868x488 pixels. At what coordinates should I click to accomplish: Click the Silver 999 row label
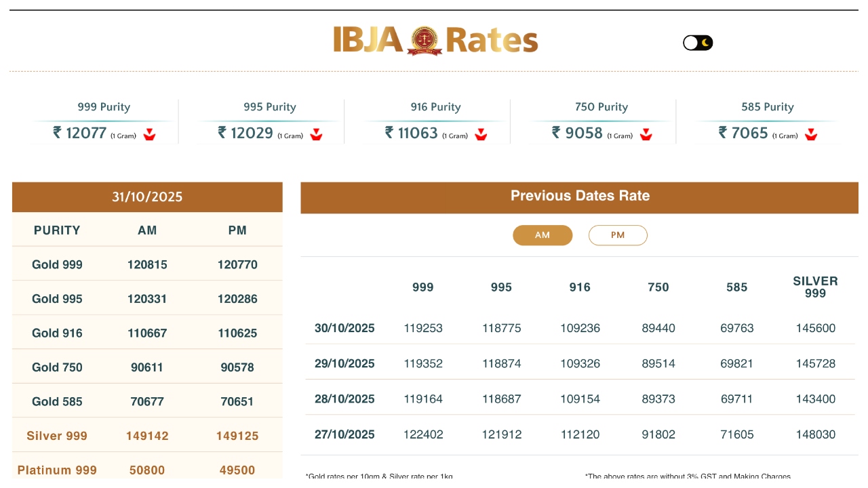tap(57, 436)
